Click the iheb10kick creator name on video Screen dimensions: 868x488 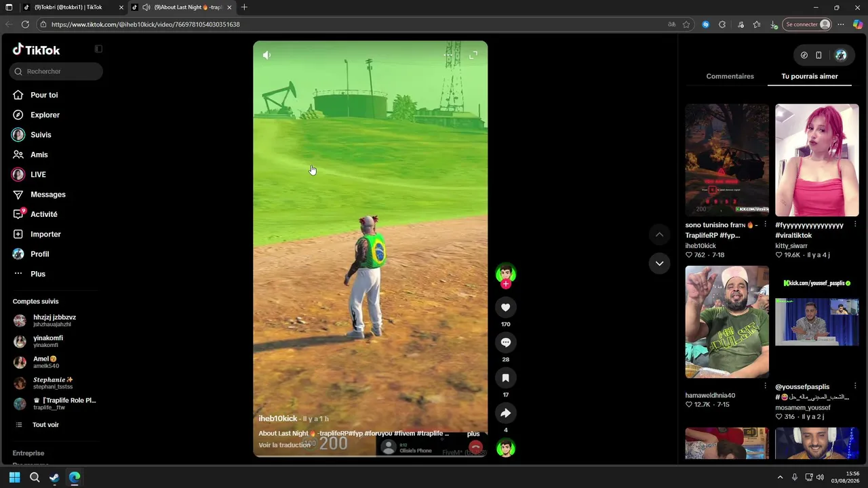[278, 419]
